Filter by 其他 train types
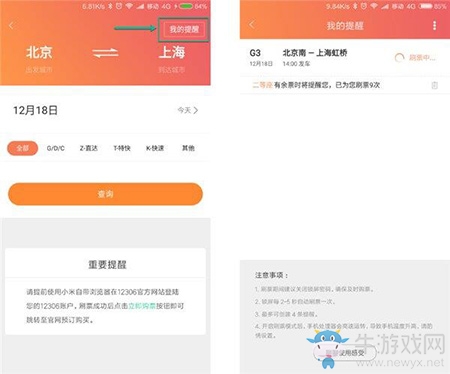The image size is (450, 374). coord(188,148)
